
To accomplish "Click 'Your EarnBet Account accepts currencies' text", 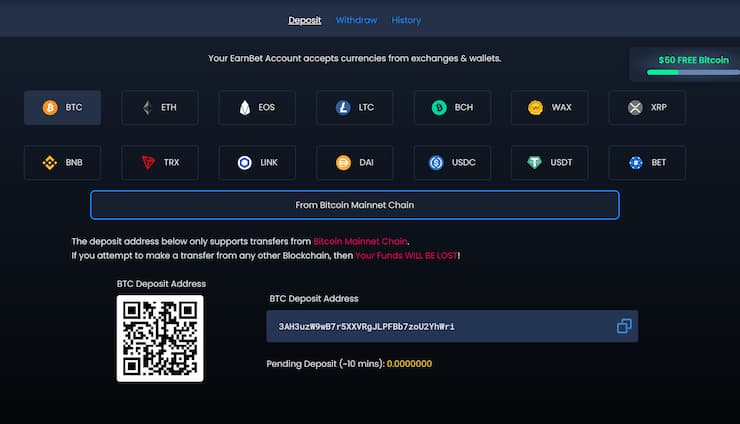I will tap(354, 59).
